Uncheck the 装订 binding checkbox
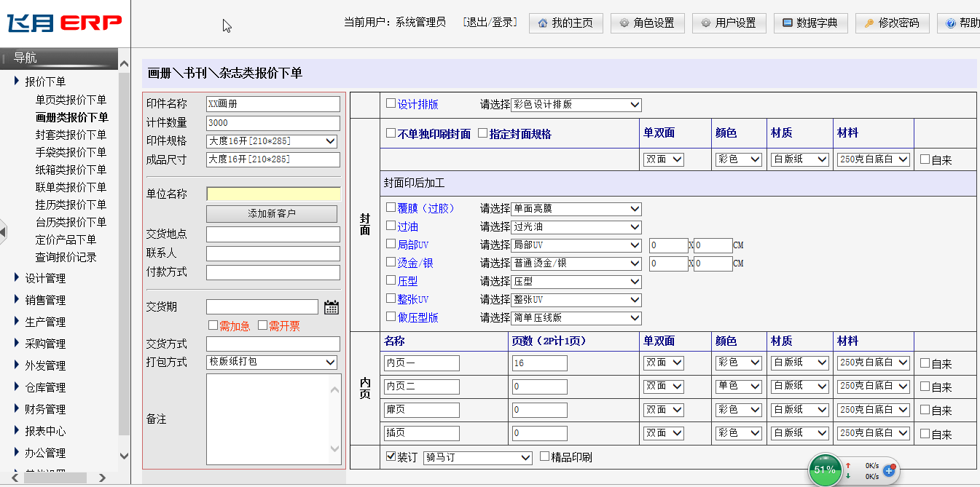 pyautogui.click(x=391, y=456)
